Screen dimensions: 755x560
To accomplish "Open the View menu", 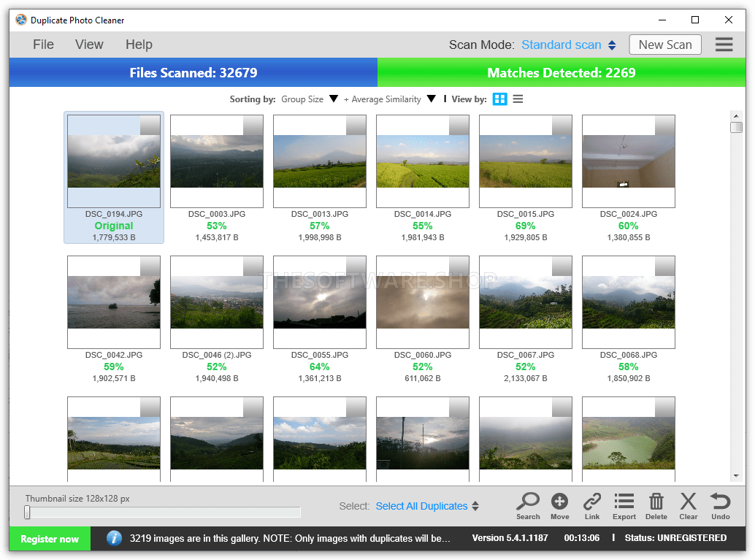I will coord(89,45).
